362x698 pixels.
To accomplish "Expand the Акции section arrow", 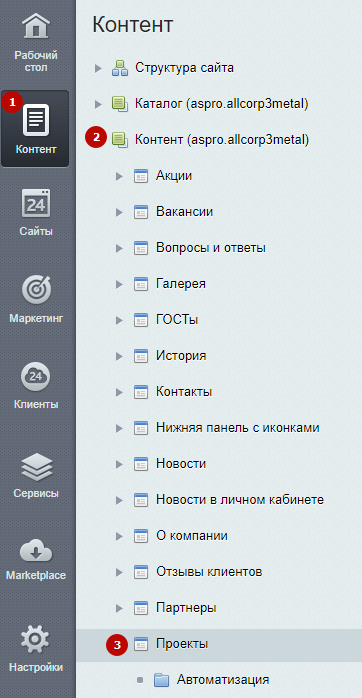I will point(119,176).
